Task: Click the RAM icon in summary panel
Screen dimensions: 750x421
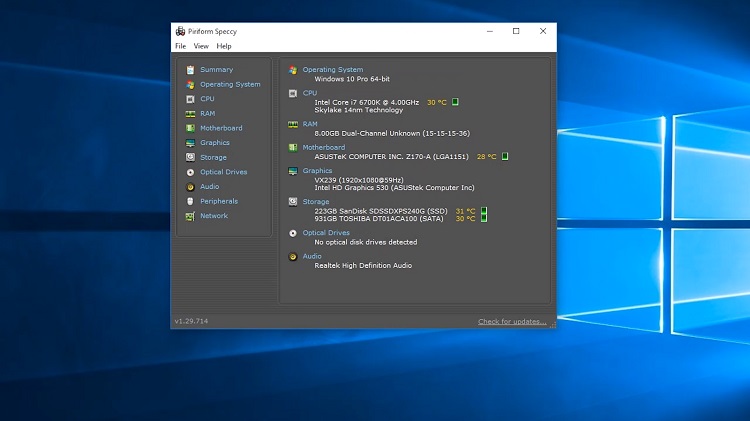Action: (293, 124)
